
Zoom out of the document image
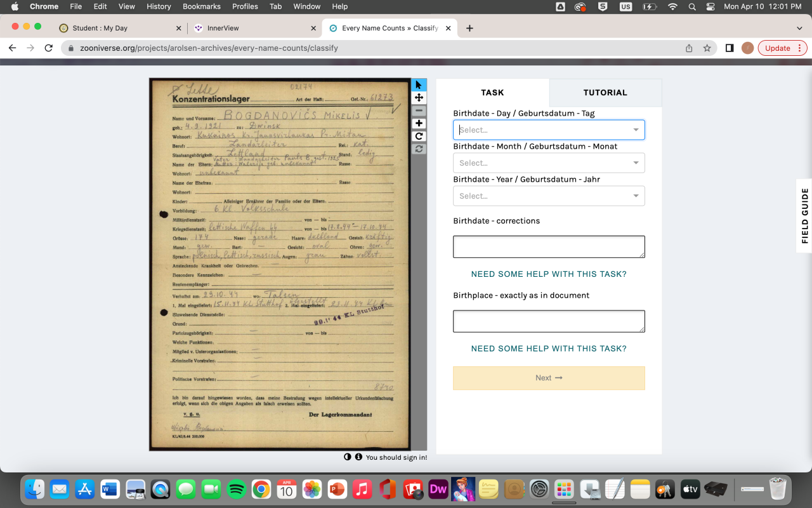pyautogui.click(x=419, y=110)
